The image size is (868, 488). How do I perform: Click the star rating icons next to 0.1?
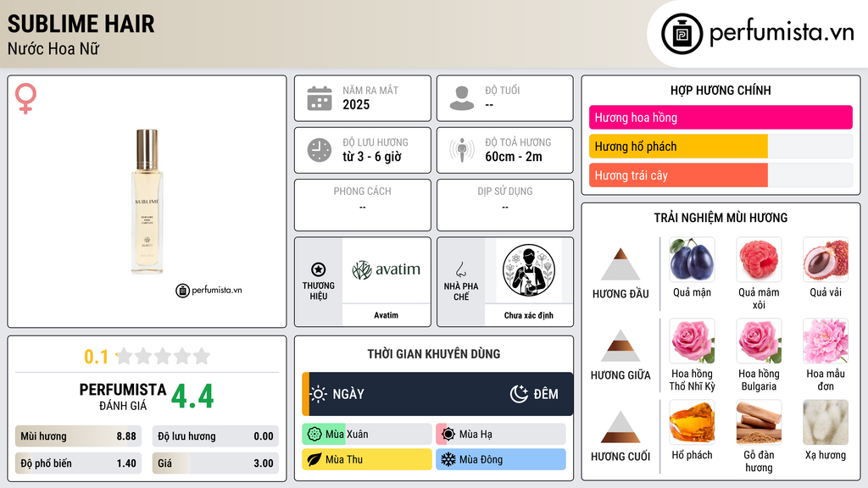[164, 356]
